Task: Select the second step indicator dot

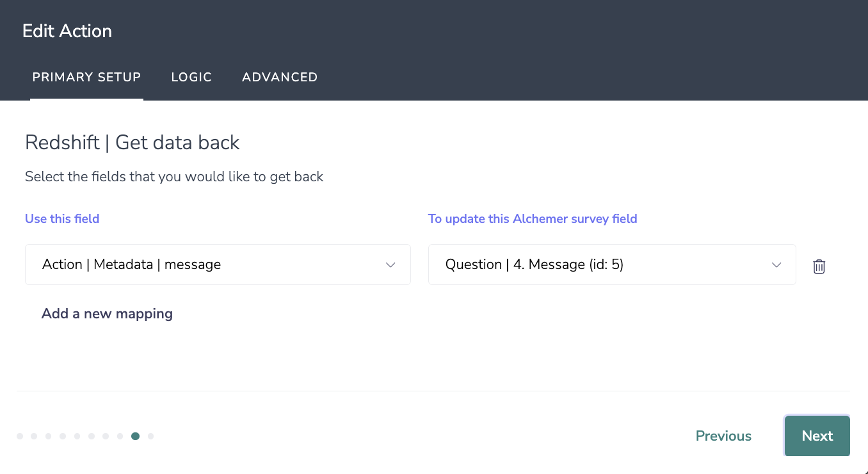Action: (x=34, y=436)
